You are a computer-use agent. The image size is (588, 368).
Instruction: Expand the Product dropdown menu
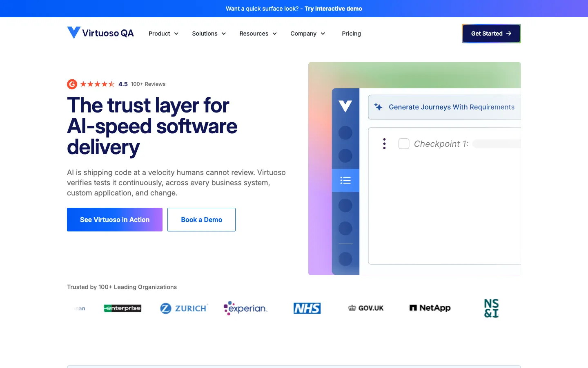164,34
